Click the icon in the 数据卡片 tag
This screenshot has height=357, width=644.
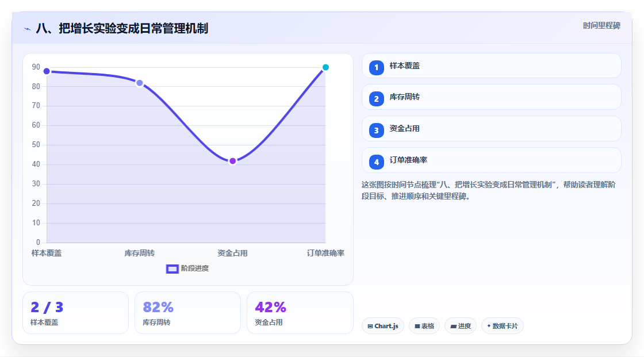(x=489, y=326)
